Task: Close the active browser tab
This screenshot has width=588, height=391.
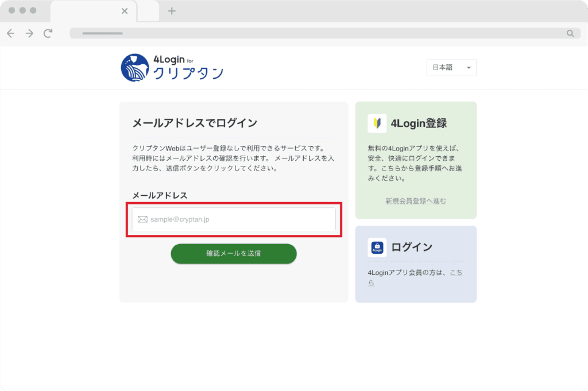Action: click(125, 11)
